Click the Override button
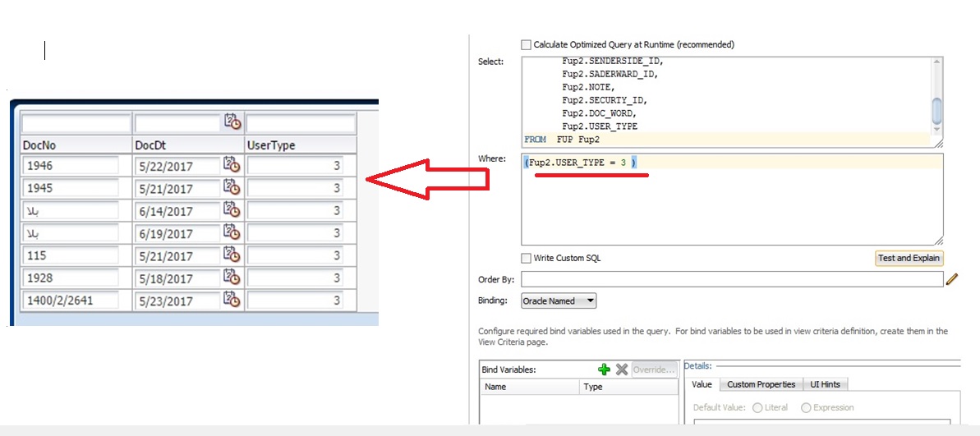This screenshot has width=980, height=436. (x=655, y=369)
